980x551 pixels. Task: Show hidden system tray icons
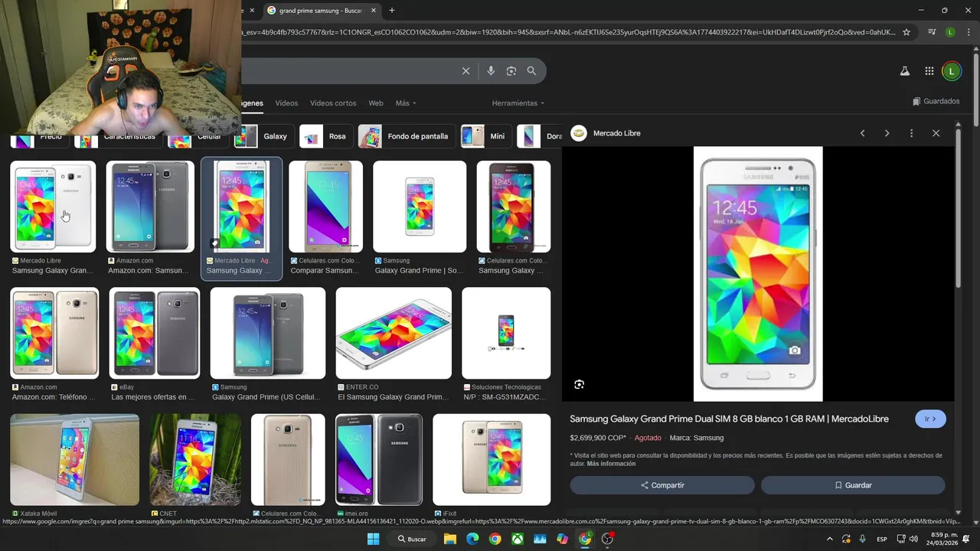[x=829, y=539]
